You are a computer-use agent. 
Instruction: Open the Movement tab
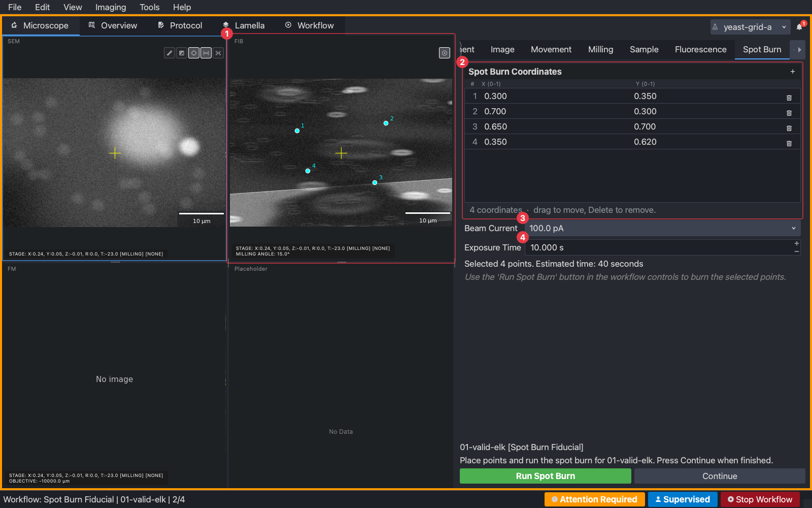[551, 49]
